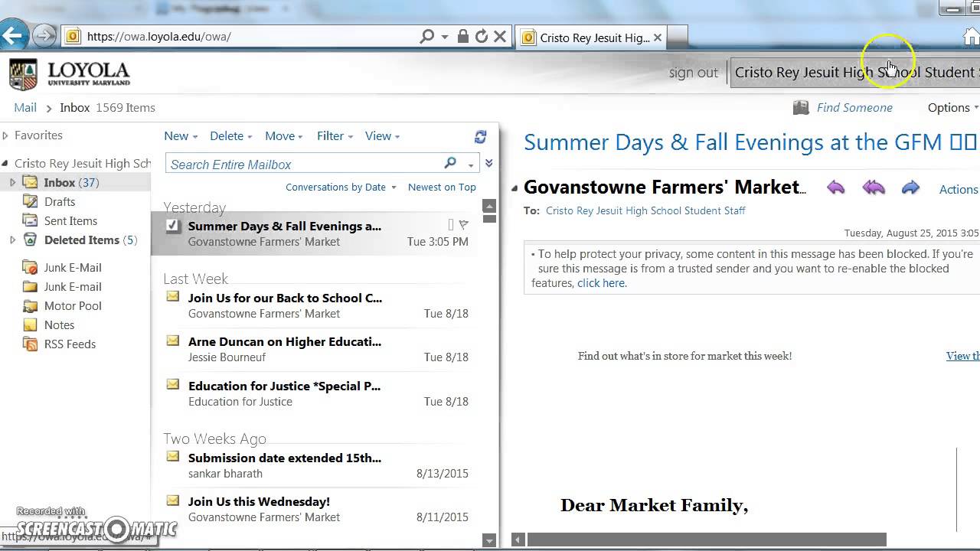Open the browser Home icon
This screenshot has height=551, width=980.
(971, 37)
